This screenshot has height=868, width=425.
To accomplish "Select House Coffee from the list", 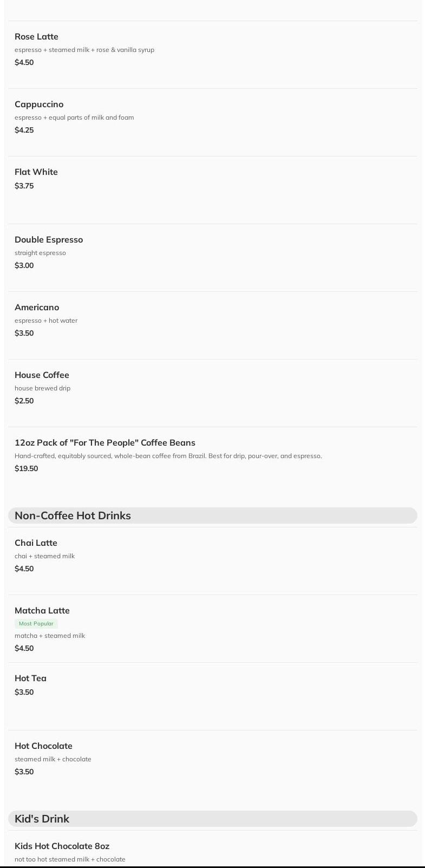I will [42, 375].
